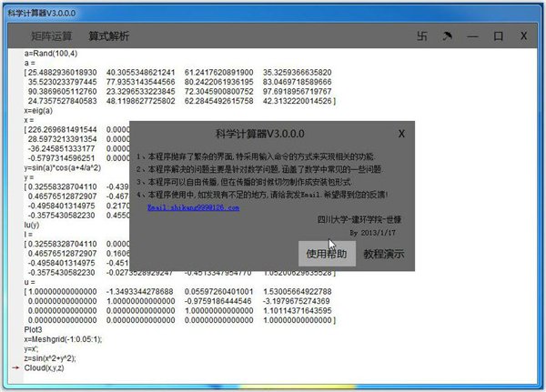Click the umbrella skin icon in the toolbar

click(x=447, y=35)
